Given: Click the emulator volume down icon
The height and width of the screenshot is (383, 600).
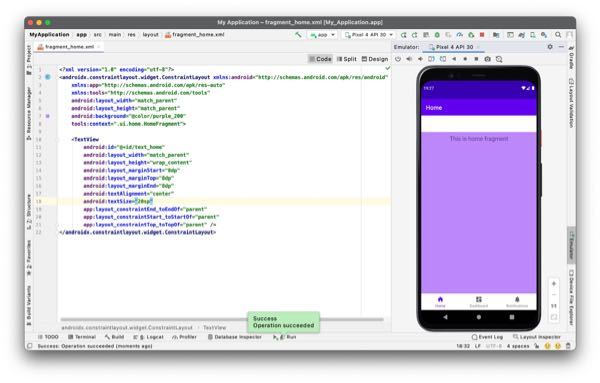Looking at the screenshot, I should coord(420,59).
